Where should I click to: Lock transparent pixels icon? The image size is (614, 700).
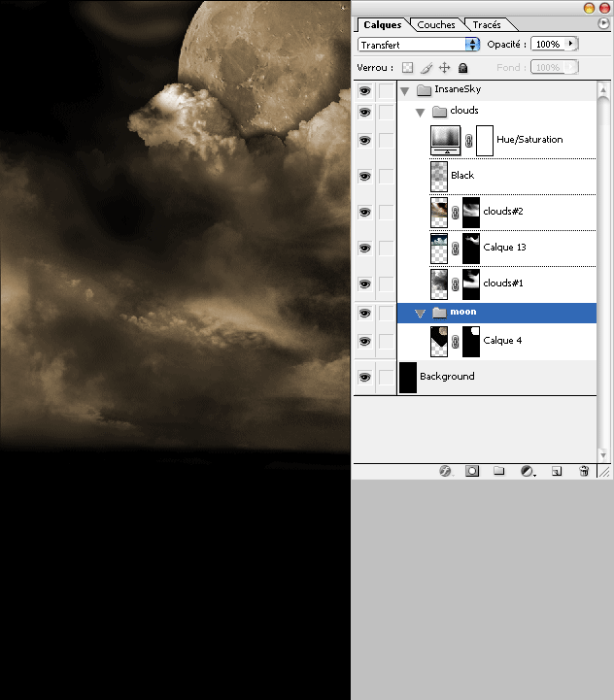pyautogui.click(x=407, y=67)
